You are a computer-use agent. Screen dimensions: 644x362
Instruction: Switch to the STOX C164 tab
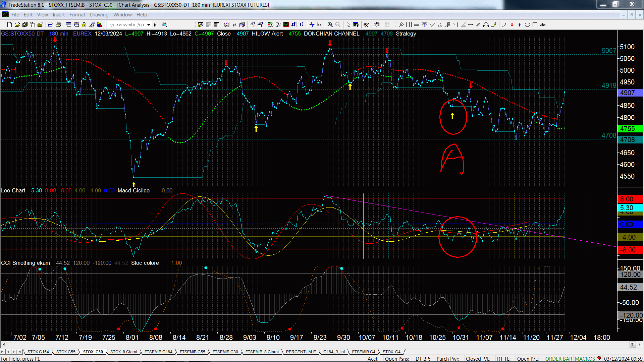pyautogui.click(x=38, y=352)
